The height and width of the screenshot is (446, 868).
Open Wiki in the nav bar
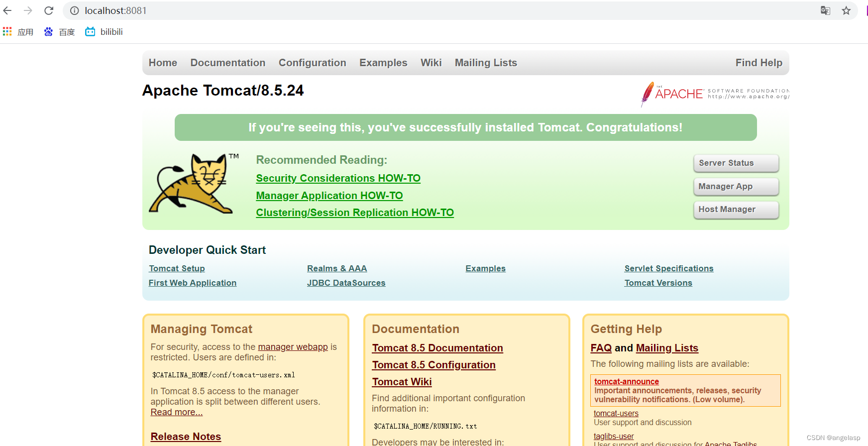click(x=431, y=63)
